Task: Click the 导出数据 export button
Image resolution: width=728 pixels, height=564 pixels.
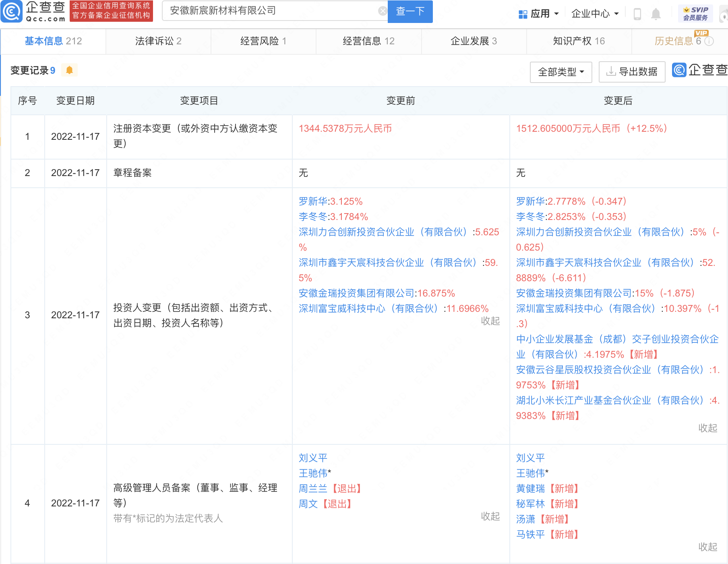Action: [x=632, y=72]
